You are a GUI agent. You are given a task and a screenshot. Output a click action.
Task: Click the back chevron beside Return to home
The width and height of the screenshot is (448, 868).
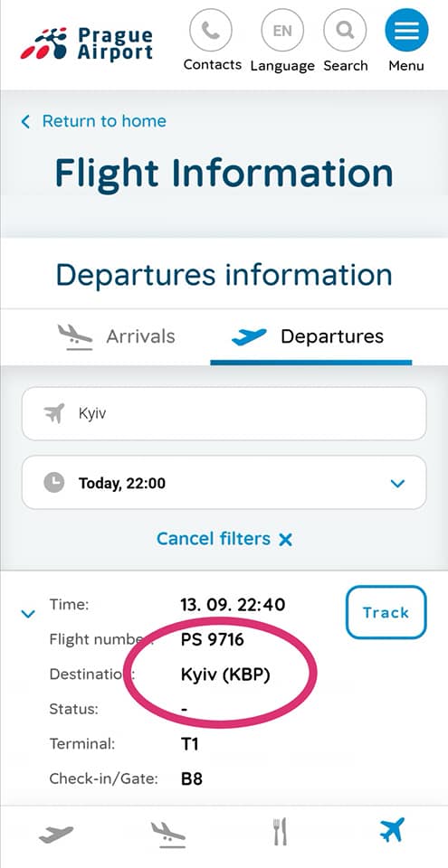pos(25,121)
